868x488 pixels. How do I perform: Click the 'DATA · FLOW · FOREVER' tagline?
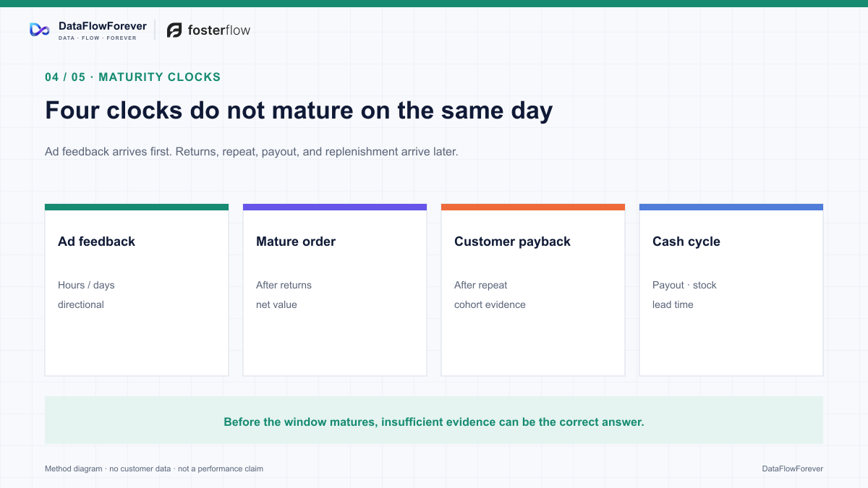[98, 38]
